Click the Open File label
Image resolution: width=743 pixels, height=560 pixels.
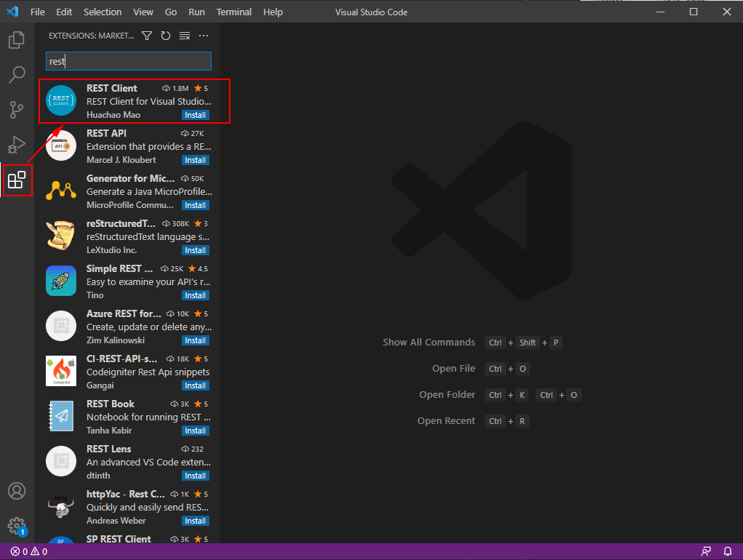point(454,369)
